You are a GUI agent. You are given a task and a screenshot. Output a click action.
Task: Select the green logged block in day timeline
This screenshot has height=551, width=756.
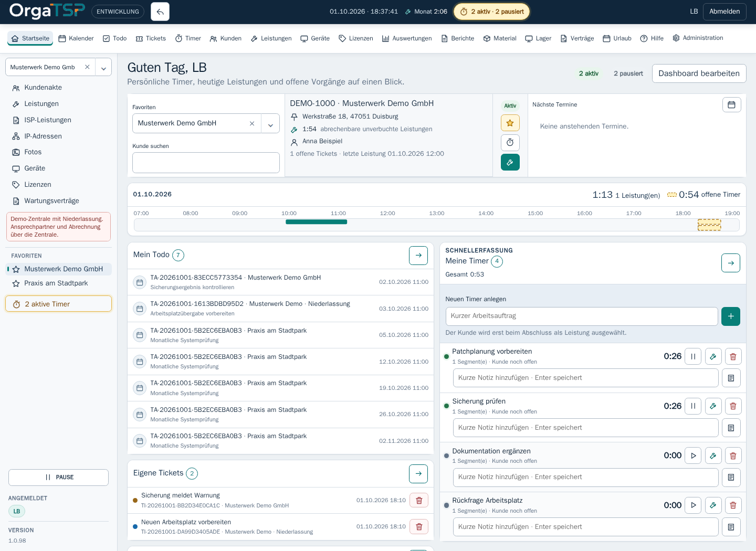pyautogui.click(x=317, y=222)
